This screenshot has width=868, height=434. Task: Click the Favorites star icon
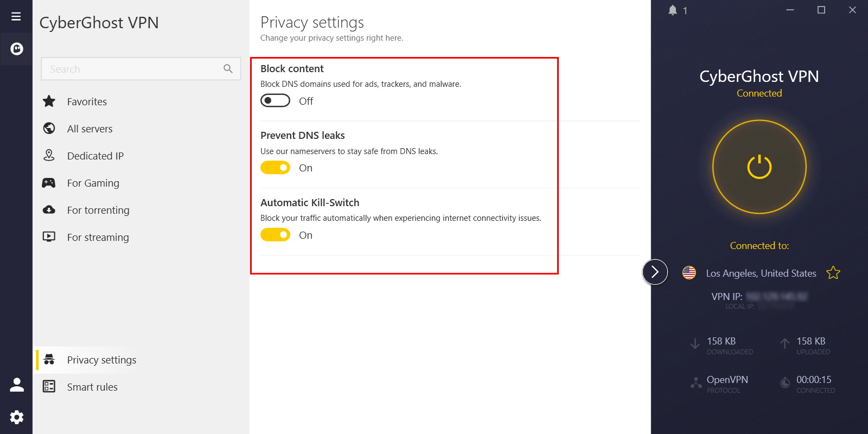(x=49, y=101)
